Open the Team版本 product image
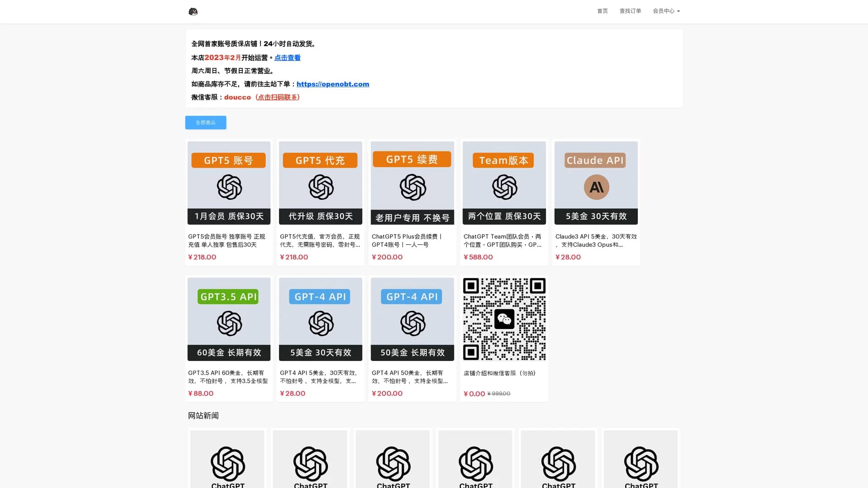868x488 pixels. tap(504, 183)
